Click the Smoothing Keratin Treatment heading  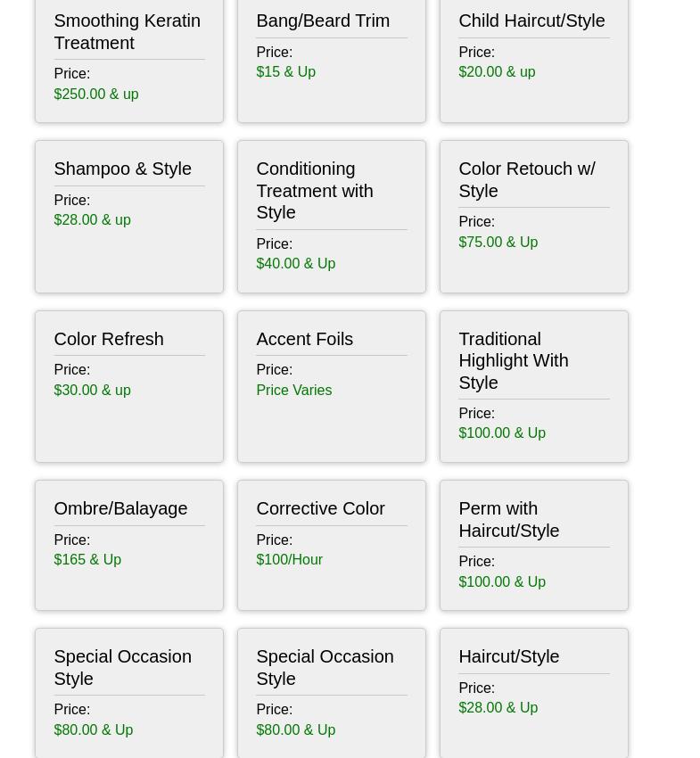click(x=127, y=31)
